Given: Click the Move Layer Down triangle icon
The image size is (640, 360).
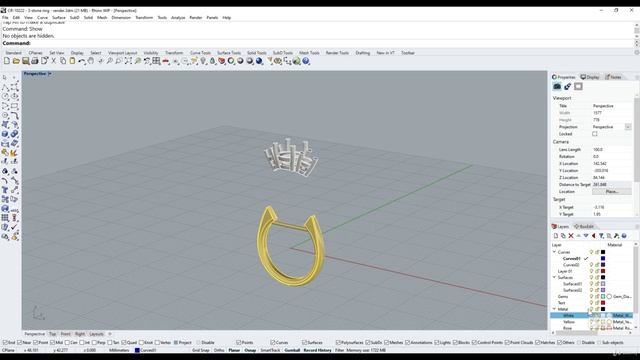Looking at the screenshot, I should point(586,236).
